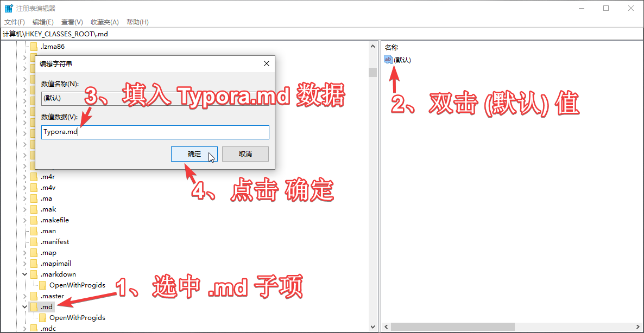Open the 查看(V) menu

click(x=72, y=22)
